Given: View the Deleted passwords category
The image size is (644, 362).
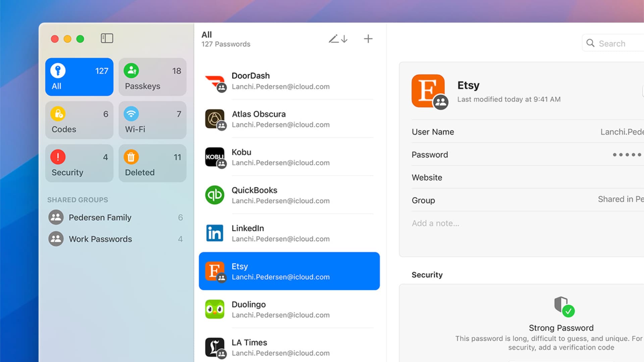Looking at the screenshot, I should coord(153,164).
